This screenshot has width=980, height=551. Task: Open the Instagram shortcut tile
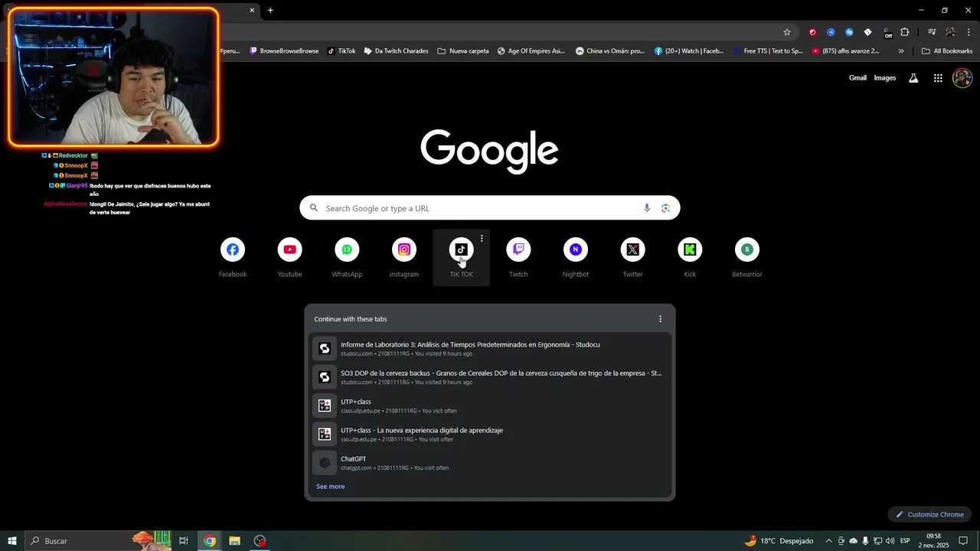[x=404, y=258]
